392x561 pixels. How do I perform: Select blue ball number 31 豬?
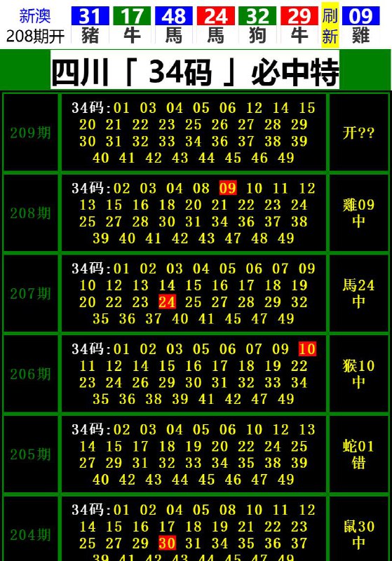click(90, 26)
